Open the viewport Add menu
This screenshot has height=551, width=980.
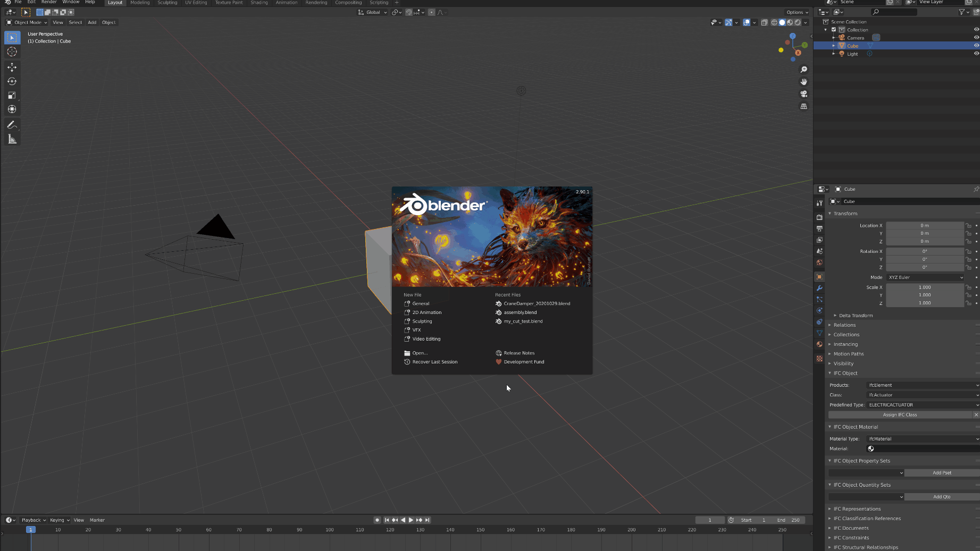[x=92, y=22]
